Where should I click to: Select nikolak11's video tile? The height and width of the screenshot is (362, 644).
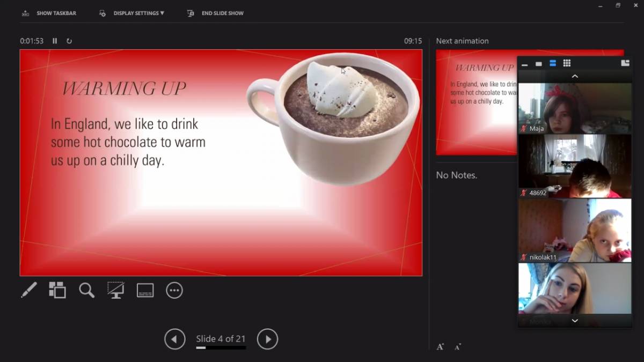coord(575,230)
